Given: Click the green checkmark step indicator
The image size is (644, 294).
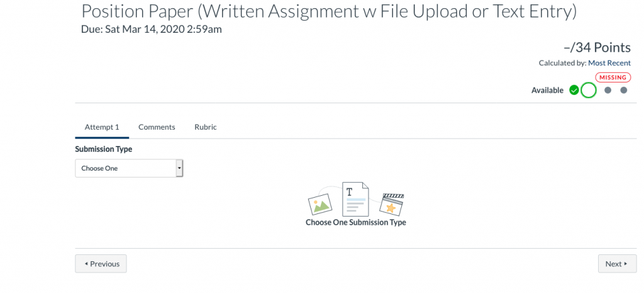Looking at the screenshot, I should point(574,90).
